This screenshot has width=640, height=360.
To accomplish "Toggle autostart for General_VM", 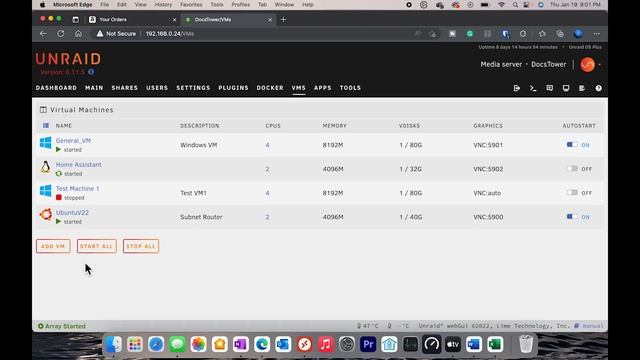I will tap(572, 144).
